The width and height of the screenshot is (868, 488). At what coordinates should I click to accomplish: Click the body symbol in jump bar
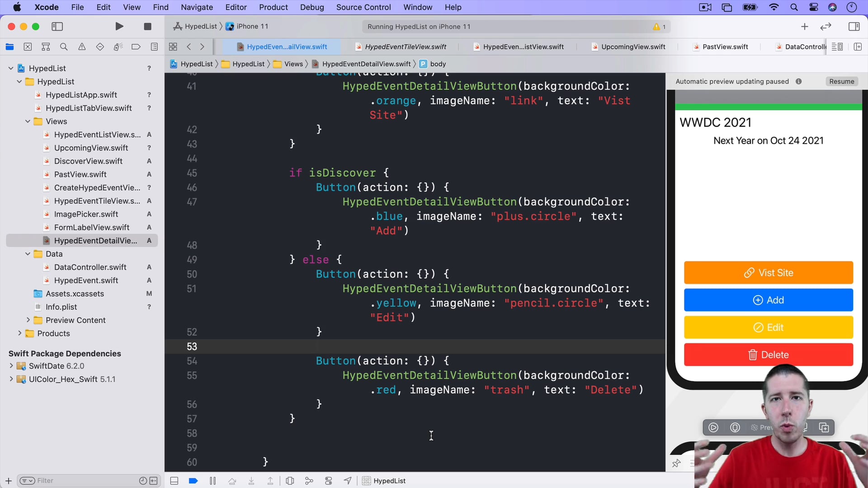[433, 64]
